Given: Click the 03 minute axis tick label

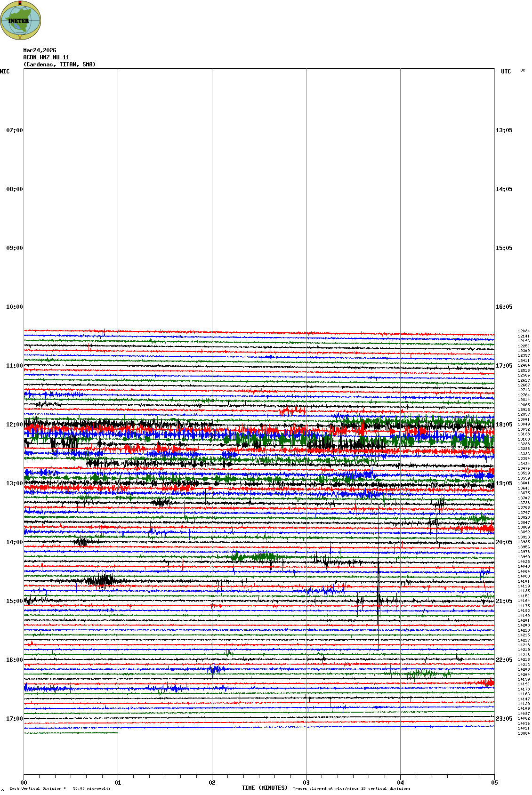Looking at the screenshot, I should coord(306,783).
